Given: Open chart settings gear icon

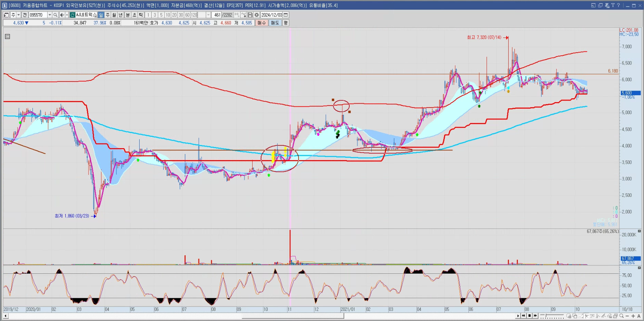Looking at the screenshot, I should coord(256,15).
